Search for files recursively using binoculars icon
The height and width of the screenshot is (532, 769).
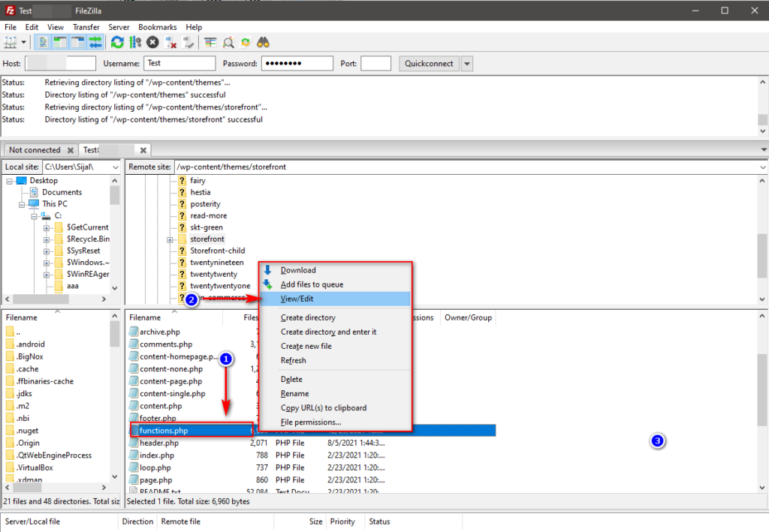pyautogui.click(x=264, y=43)
